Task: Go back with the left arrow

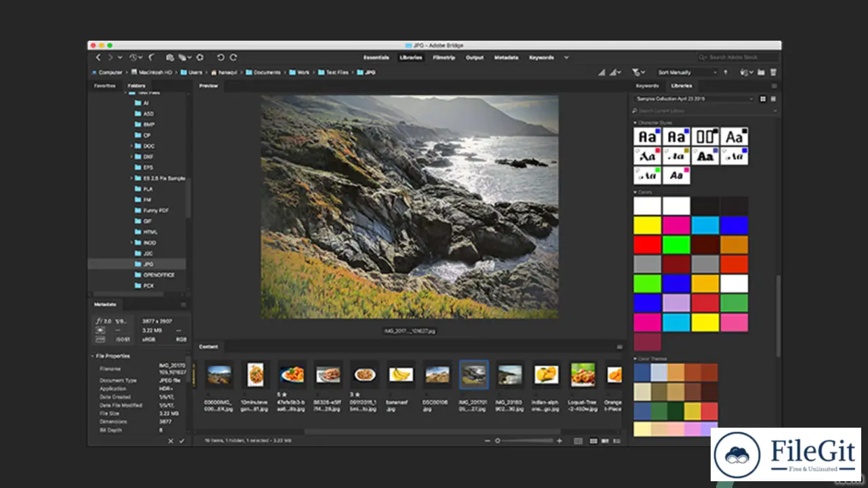Action: coord(98,58)
